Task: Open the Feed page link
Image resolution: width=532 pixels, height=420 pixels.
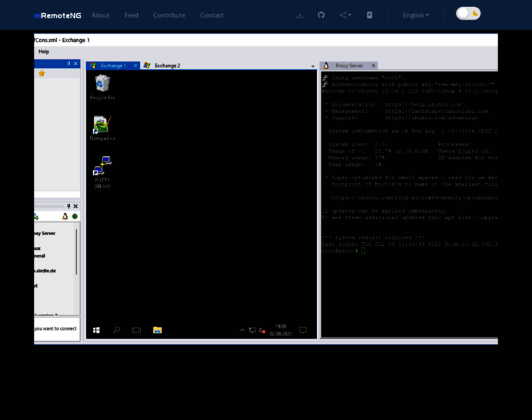Action: 132,15
